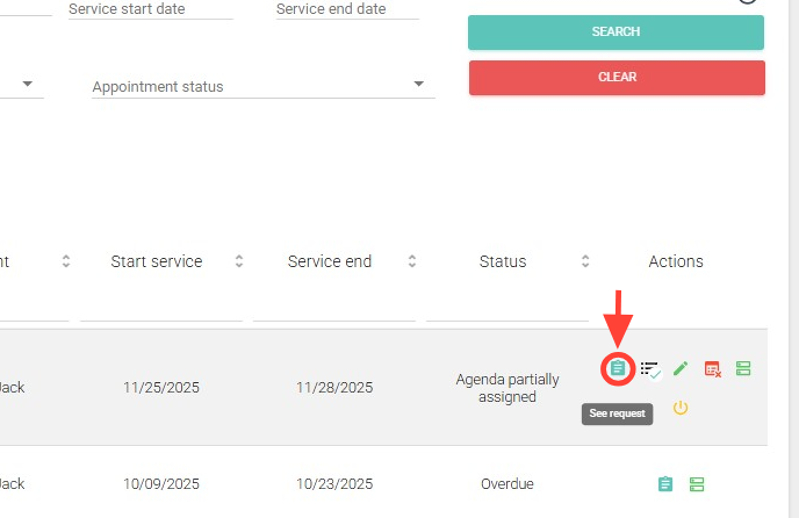Sort by Service end column
This screenshot has width=799, height=518.
point(412,261)
